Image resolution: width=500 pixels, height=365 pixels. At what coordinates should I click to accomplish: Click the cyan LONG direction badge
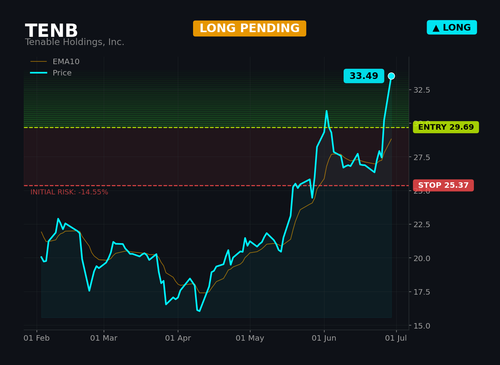(x=452, y=27)
